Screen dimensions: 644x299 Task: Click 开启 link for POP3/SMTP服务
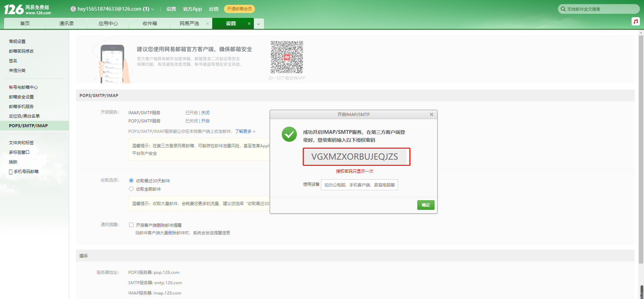205,121
